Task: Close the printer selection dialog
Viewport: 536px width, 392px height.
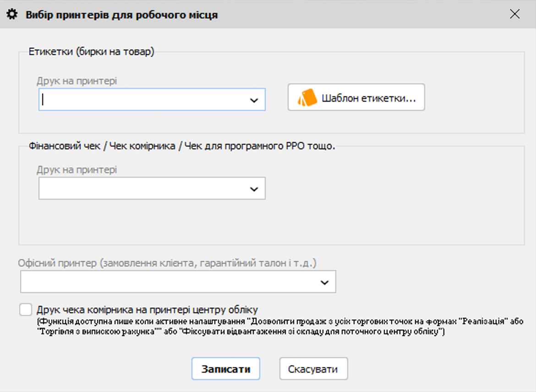Action: [x=514, y=14]
